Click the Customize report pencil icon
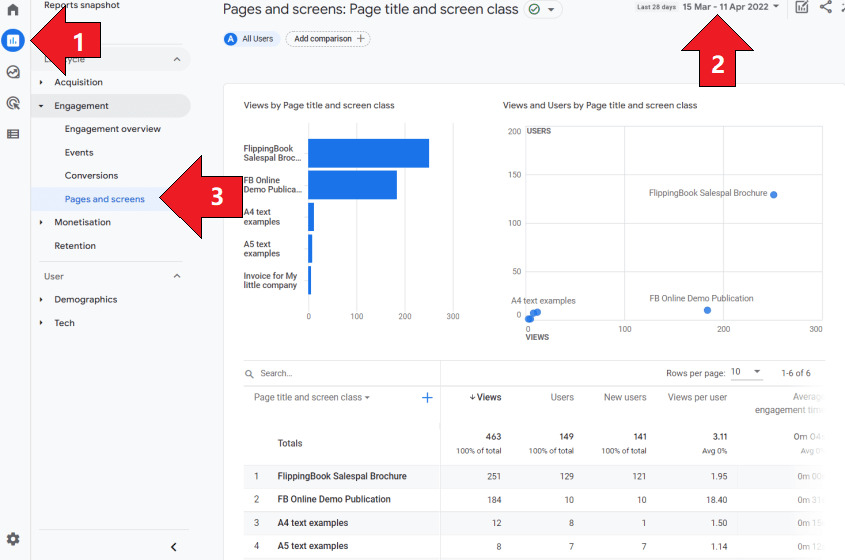The image size is (845, 560). click(x=802, y=7)
